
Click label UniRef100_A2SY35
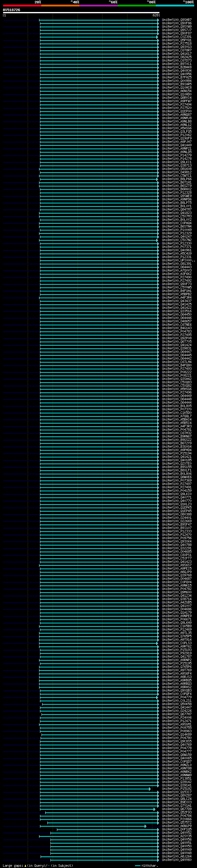176,836
